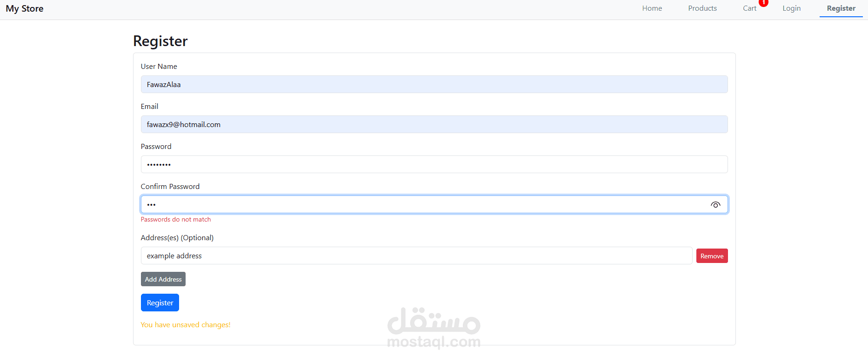Focus the Email input field

(434, 124)
